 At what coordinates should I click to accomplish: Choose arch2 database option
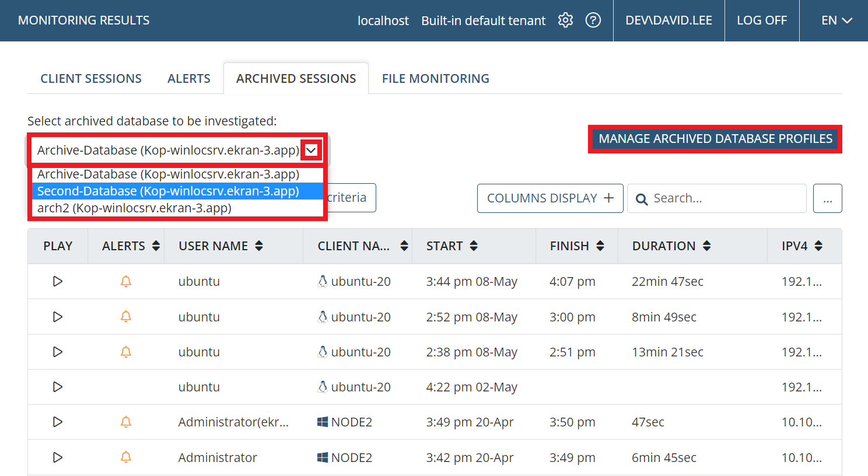(x=134, y=208)
